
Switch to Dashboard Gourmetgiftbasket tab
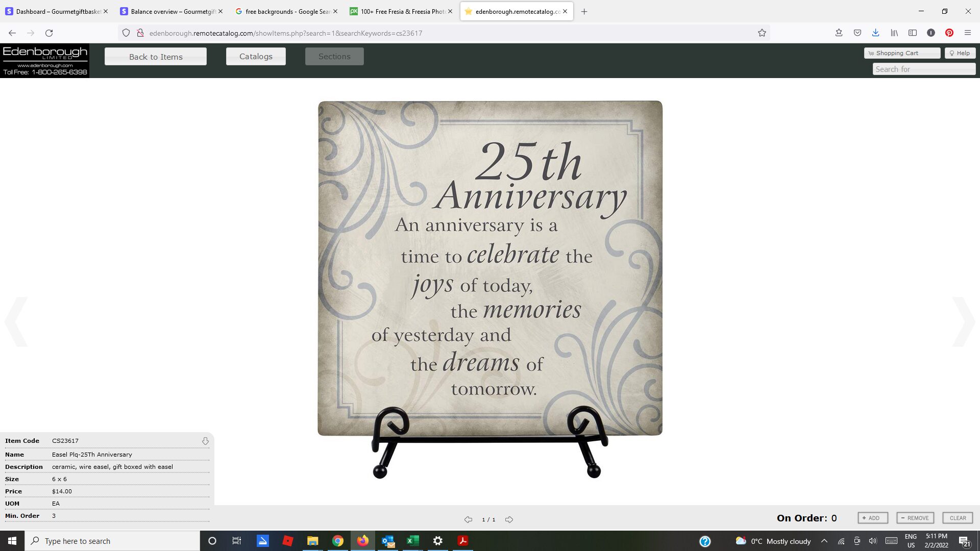(57, 11)
